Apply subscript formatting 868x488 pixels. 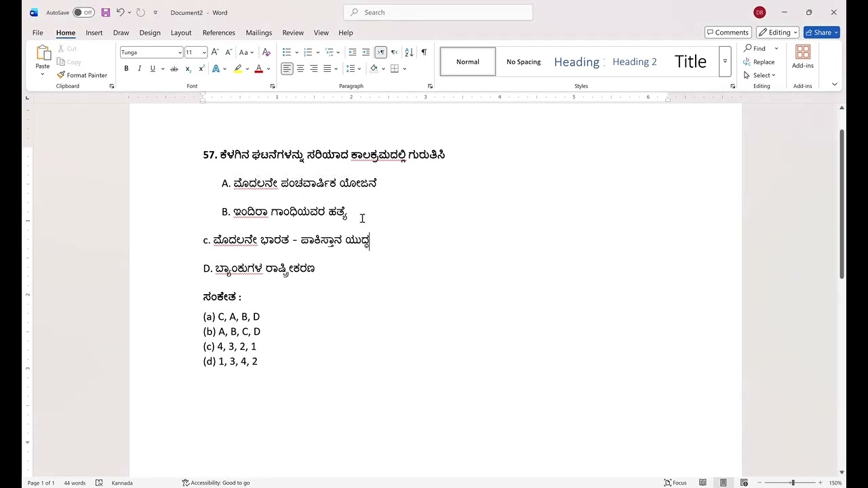pyautogui.click(x=188, y=68)
